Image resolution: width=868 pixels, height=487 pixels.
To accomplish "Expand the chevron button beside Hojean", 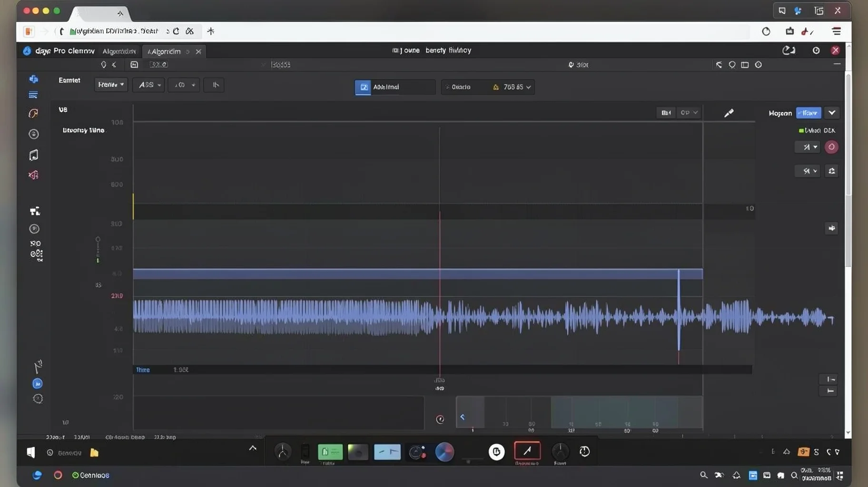I will [x=832, y=113].
